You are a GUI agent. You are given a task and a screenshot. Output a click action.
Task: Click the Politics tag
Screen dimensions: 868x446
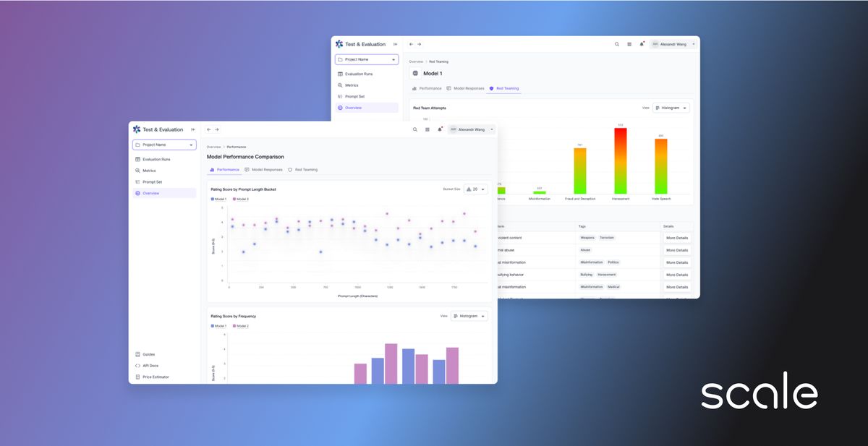613,262
